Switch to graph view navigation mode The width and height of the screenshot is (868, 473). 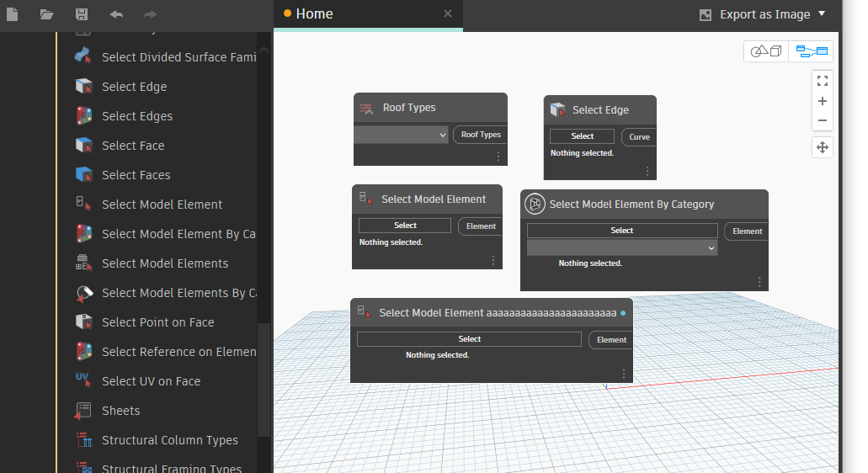pos(811,51)
